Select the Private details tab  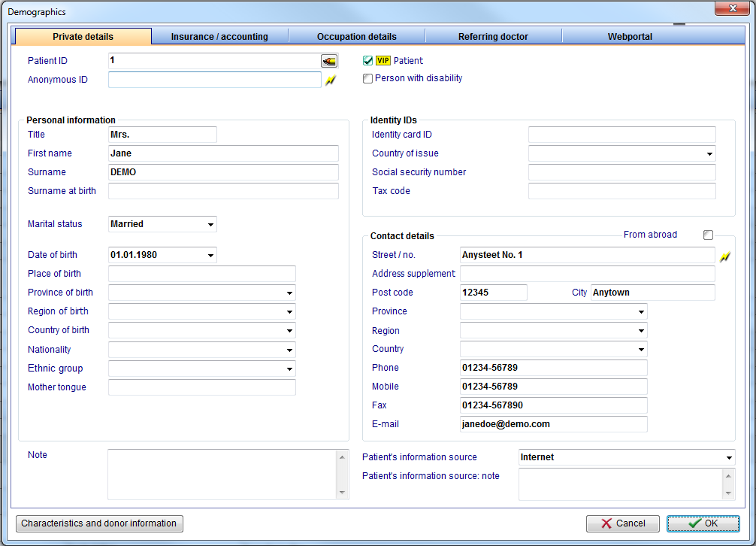(x=83, y=36)
